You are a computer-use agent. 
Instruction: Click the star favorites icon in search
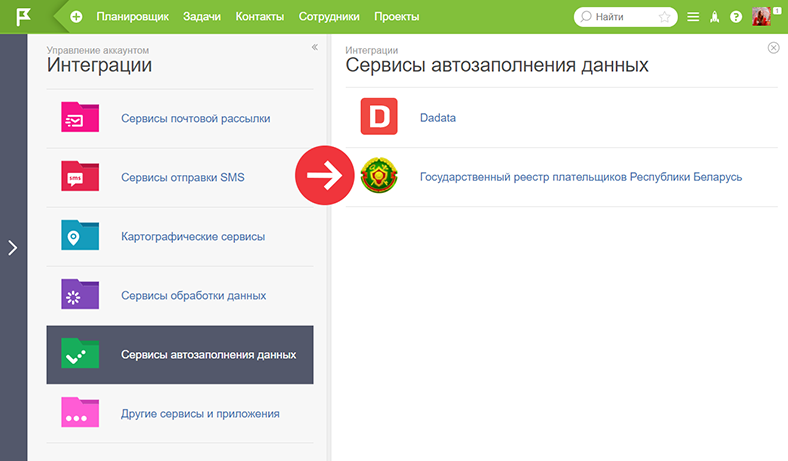664,17
